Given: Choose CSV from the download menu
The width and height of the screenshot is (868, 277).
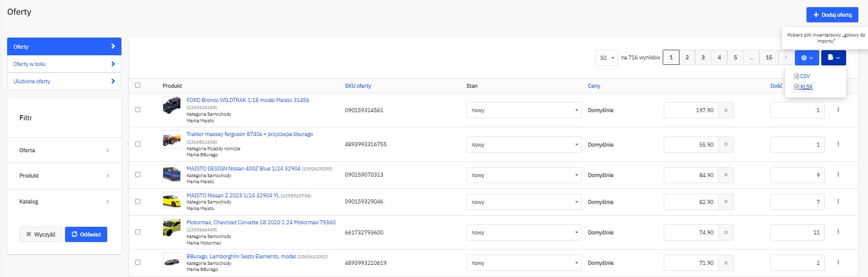Looking at the screenshot, I should pyautogui.click(x=804, y=76).
